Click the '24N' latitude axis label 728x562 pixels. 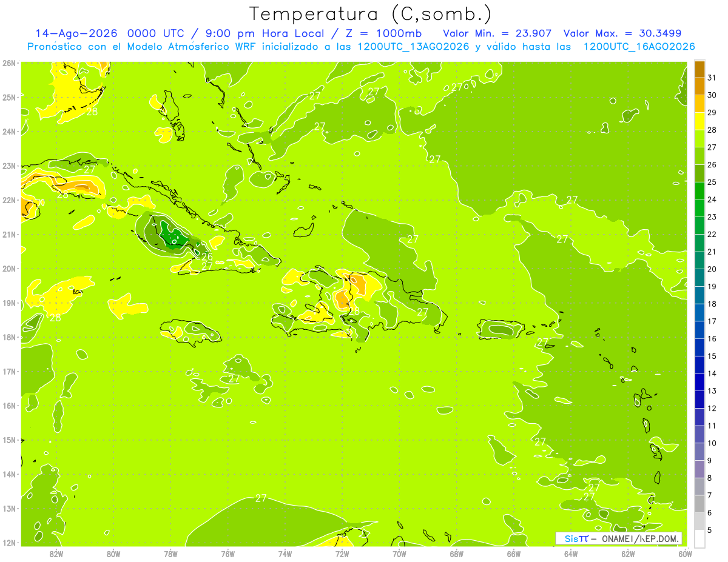(x=9, y=132)
